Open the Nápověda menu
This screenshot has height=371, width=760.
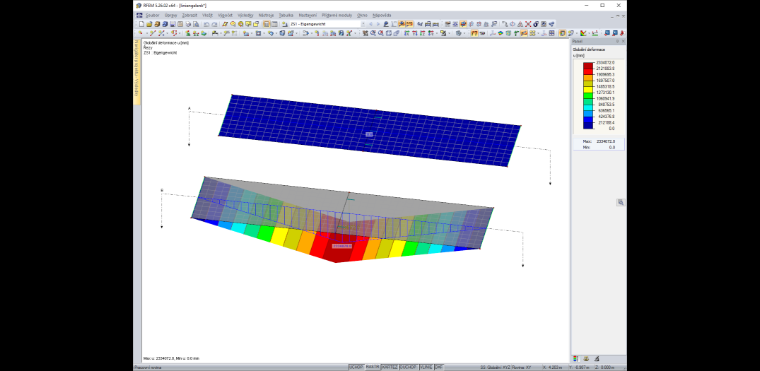point(381,15)
